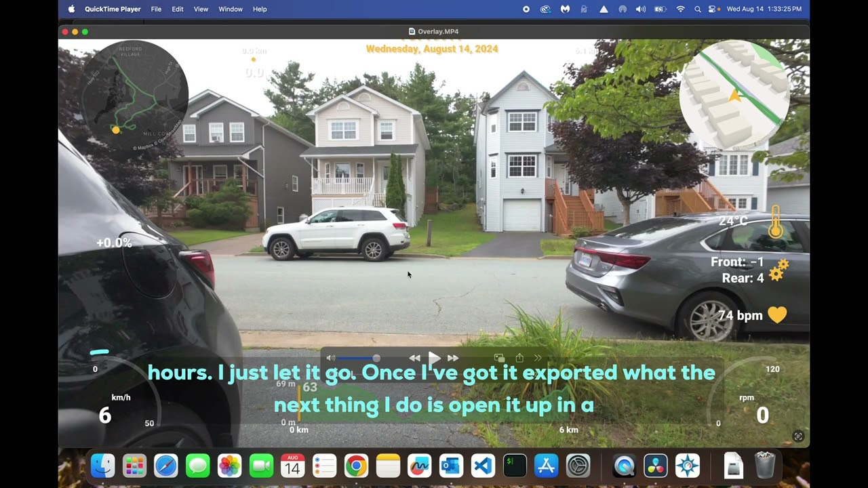
Task: Open the Wi-Fi menu
Action: coord(681,9)
